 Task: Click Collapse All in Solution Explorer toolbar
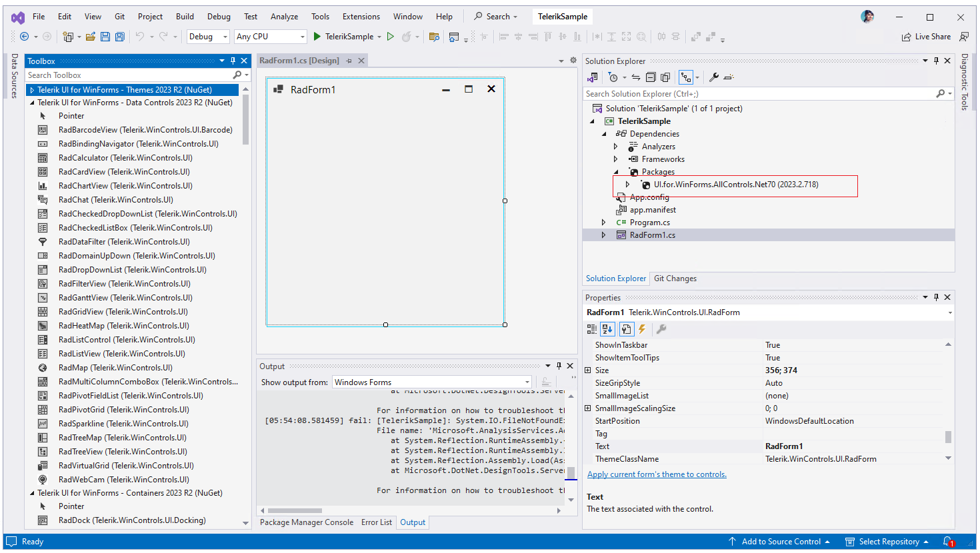[651, 77]
